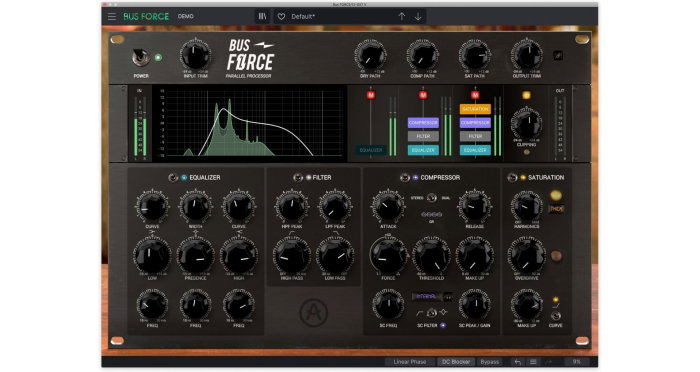Click the SC Peak / Gain knob
This screenshot has width=700, height=372.
tap(475, 304)
